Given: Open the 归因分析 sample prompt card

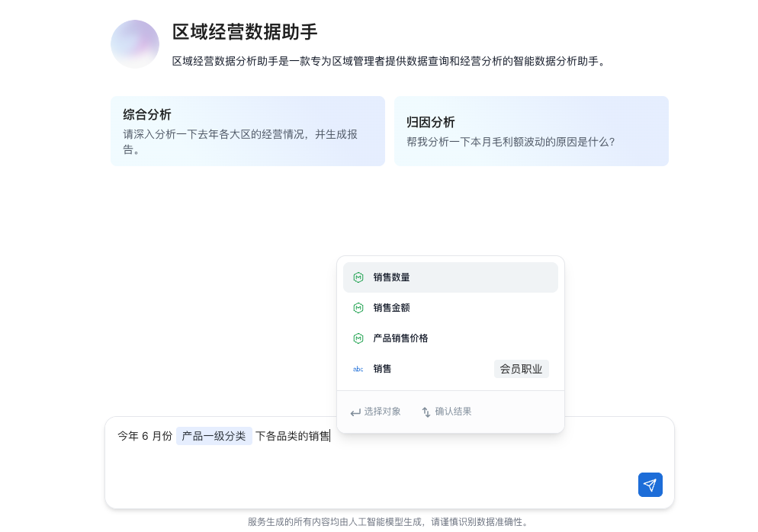Looking at the screenshot, I should coord(531,131).
